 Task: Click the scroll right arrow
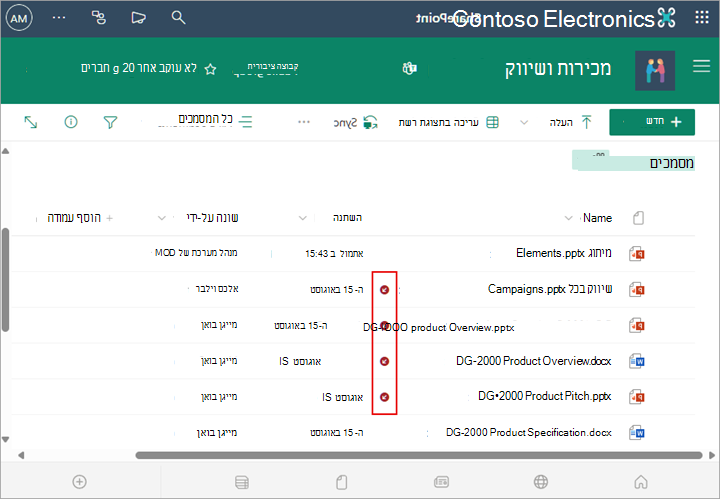(712, 455)
